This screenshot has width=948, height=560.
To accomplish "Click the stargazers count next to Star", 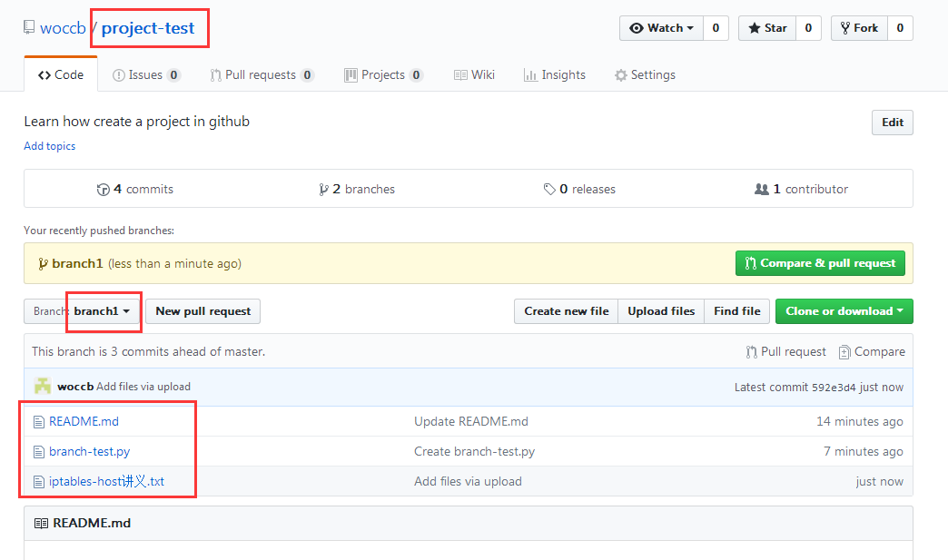I will 808,28.
